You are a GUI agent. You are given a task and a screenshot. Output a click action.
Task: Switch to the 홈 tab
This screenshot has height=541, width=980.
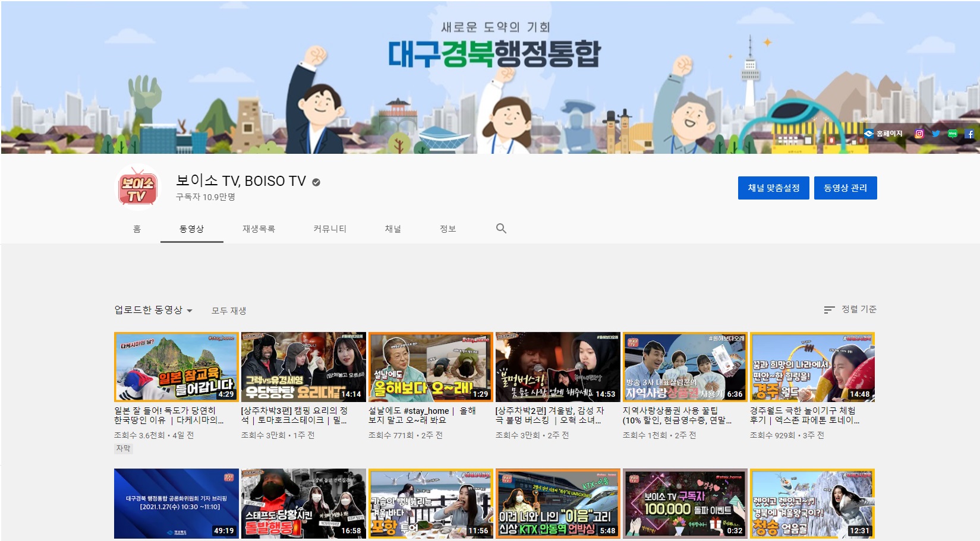(137, 229)
